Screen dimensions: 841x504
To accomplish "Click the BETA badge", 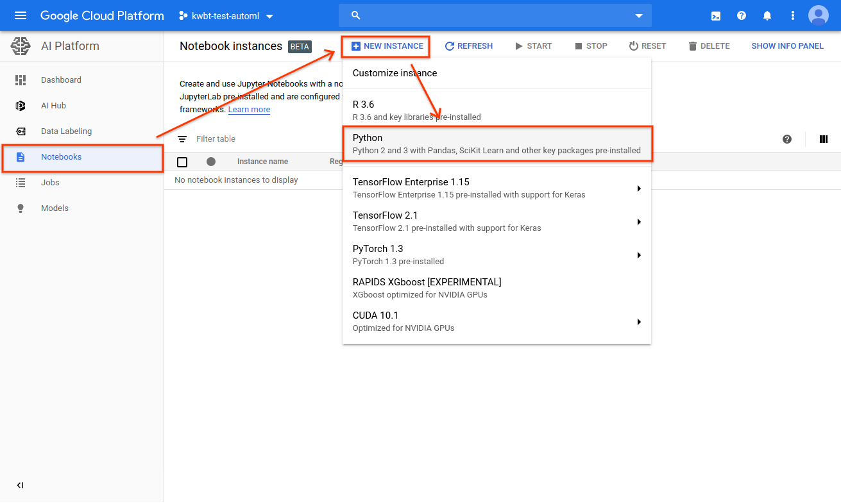I will (300, 46).
